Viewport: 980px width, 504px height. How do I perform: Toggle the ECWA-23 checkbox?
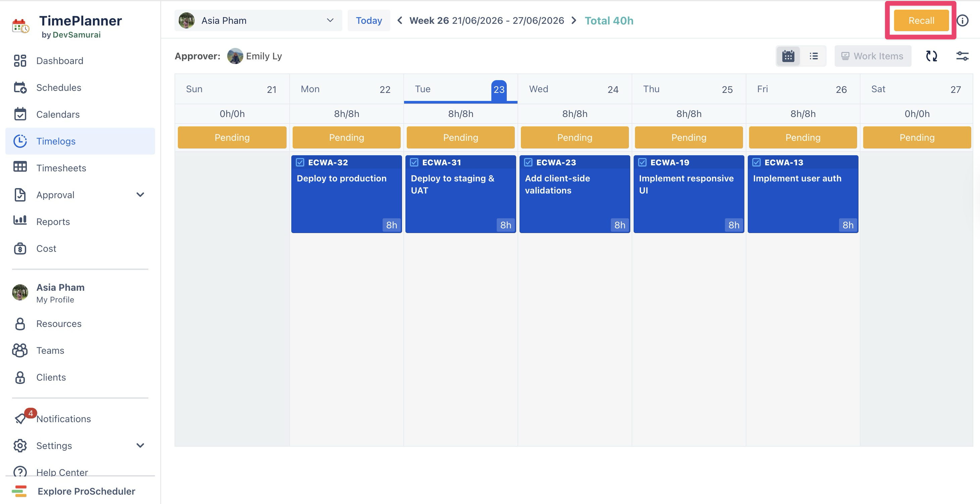pos(528,162)
